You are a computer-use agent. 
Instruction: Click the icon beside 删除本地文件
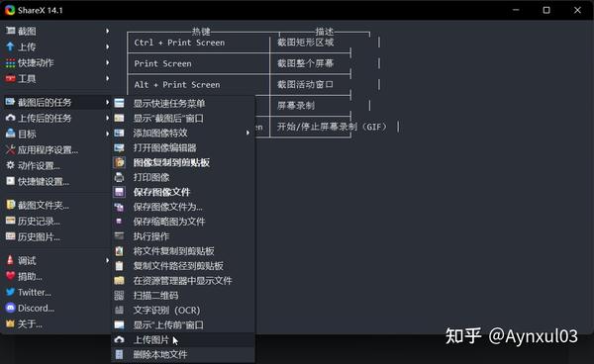tap(119, 354)
